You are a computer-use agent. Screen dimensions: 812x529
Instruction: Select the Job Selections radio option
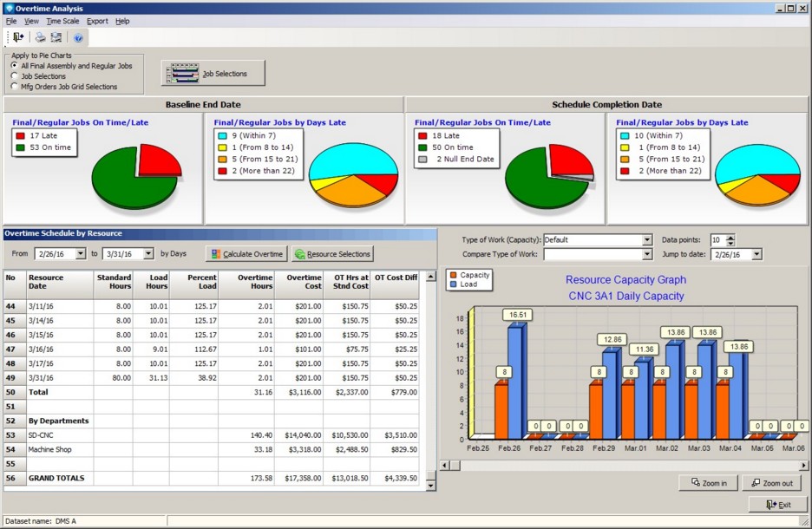15,76
